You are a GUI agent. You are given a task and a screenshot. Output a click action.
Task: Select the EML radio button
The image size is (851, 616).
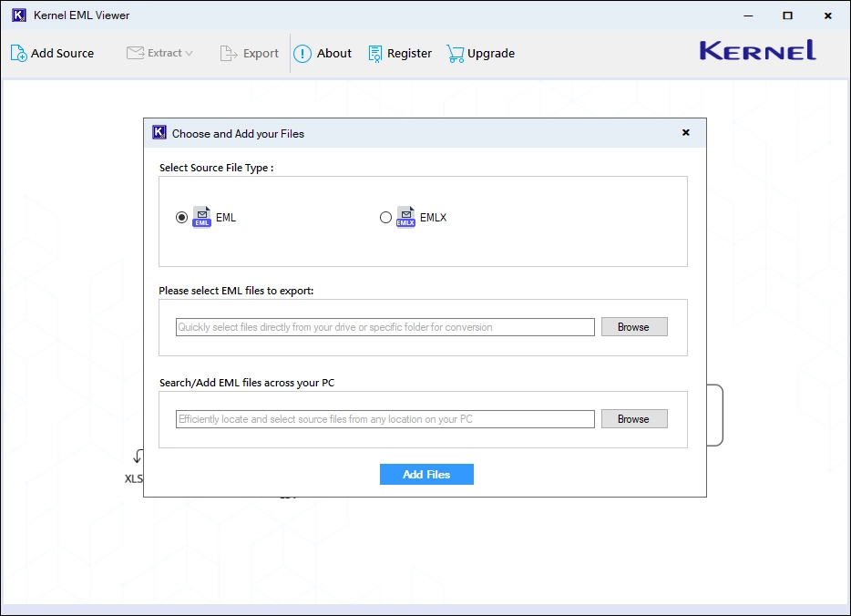pyautogui.click(x=182, y=218)
